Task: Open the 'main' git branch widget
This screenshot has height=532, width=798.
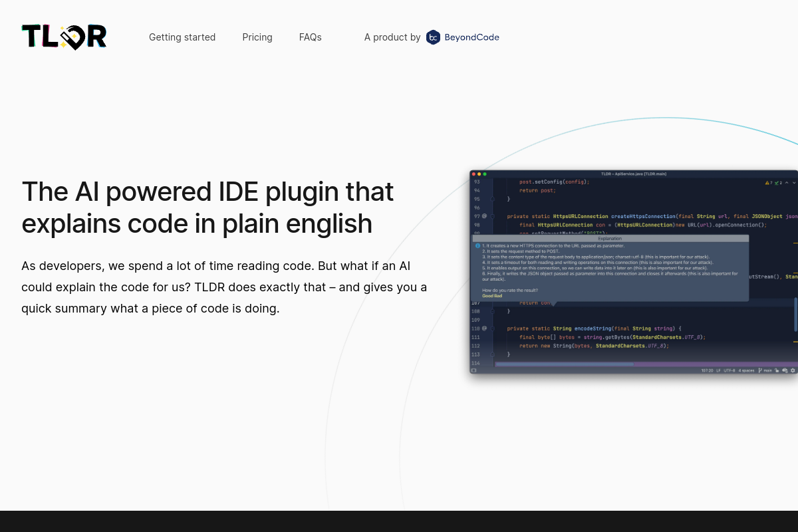Action: point(765,370)
